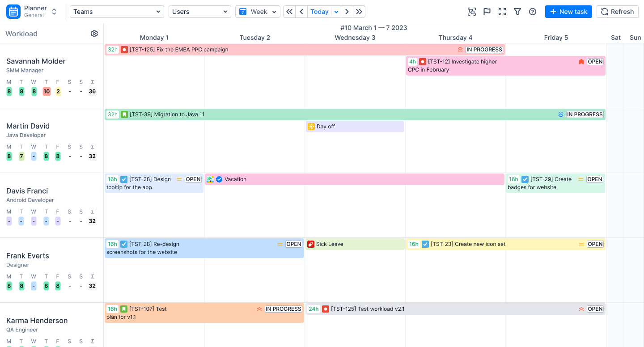The width and height of the screenshot is (644, 347).
Task: Open the Today date dropdown arrow
Action: tap(336, 12)
